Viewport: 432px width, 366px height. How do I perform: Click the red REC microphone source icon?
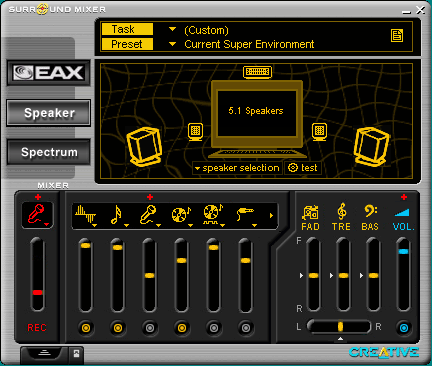tap(37, 214)
